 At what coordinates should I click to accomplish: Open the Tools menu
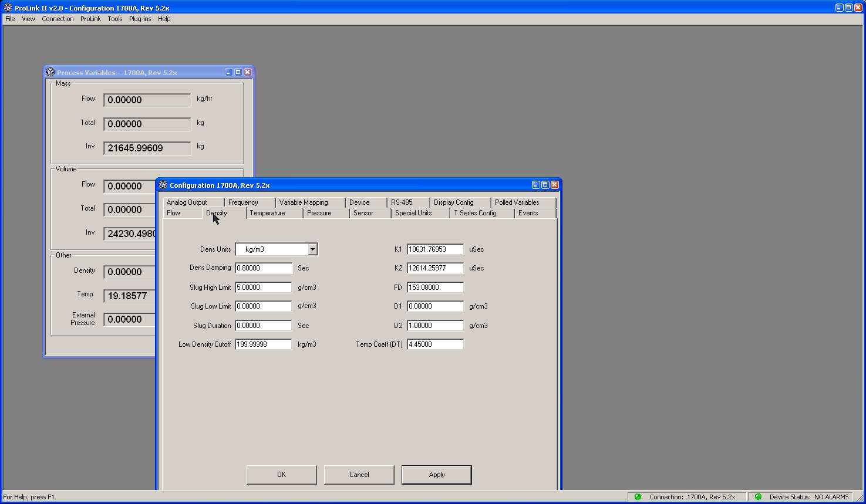[x=115, y=19]
